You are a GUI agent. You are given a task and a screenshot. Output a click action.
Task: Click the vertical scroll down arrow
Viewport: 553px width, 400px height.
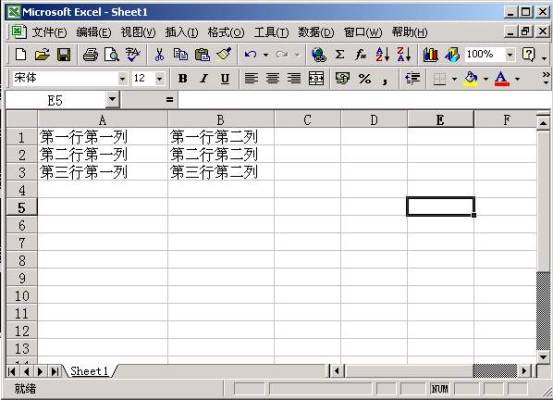click(543, 357)
